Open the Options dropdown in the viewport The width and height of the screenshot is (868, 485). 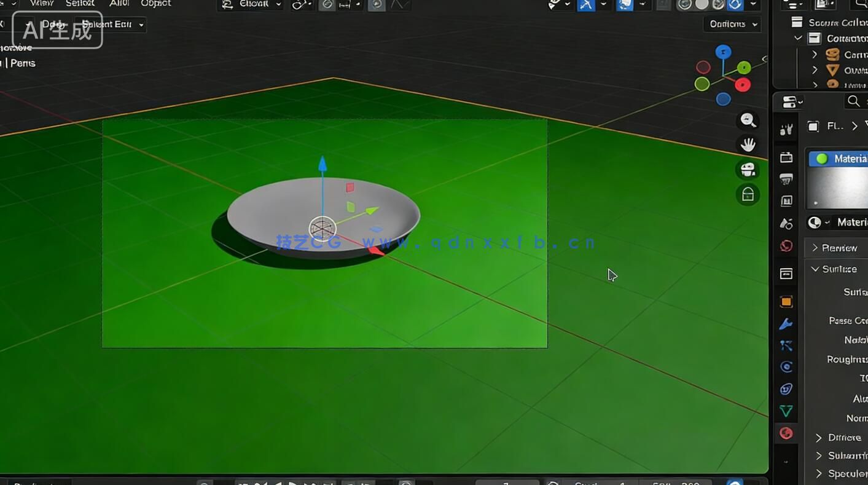point(731,24)
